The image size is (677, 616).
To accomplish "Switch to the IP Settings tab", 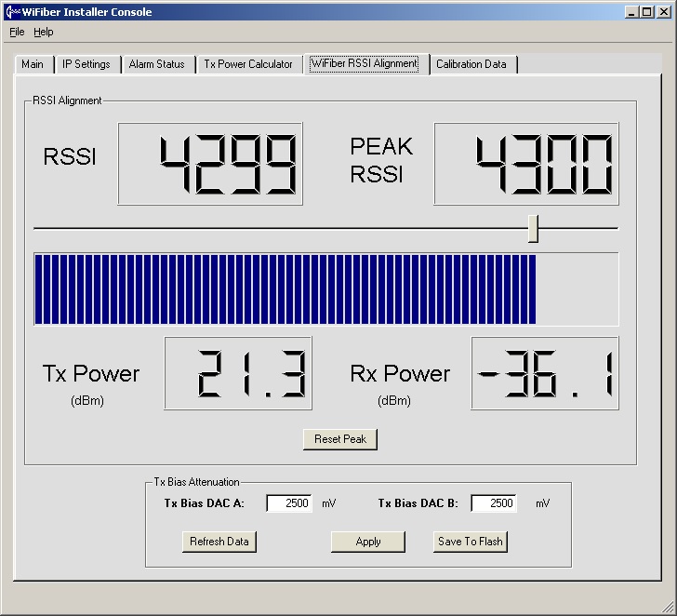I will [x=86, y=64].
